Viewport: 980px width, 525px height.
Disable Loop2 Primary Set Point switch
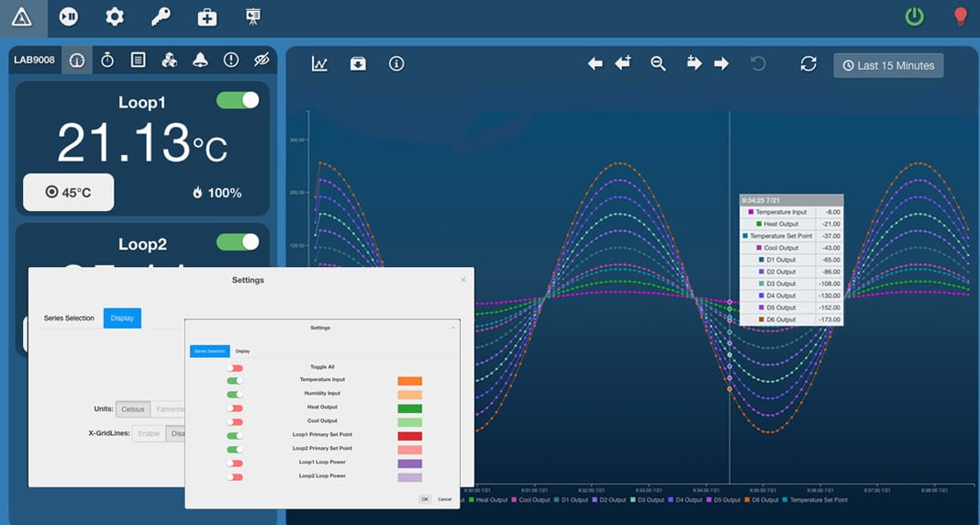[234, 450]
